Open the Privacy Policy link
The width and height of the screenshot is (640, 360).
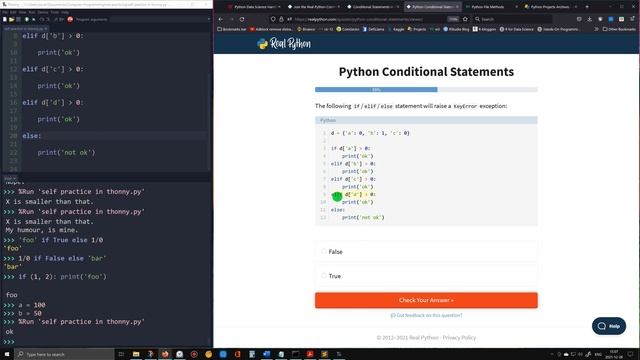pyautogui.click(x=459, y=338)
